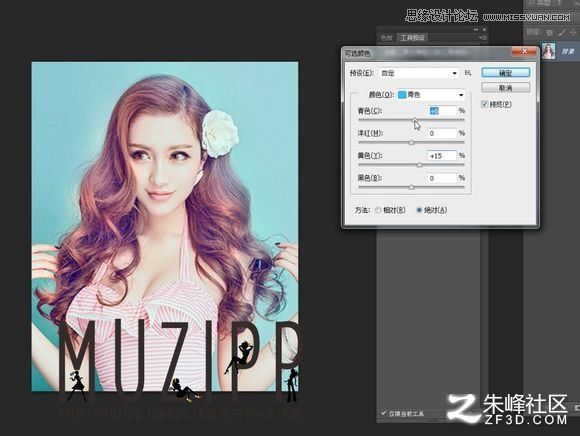
Task: Click the cyan color swatch in 颜色 selector
Action: click(x=402, y=95)
